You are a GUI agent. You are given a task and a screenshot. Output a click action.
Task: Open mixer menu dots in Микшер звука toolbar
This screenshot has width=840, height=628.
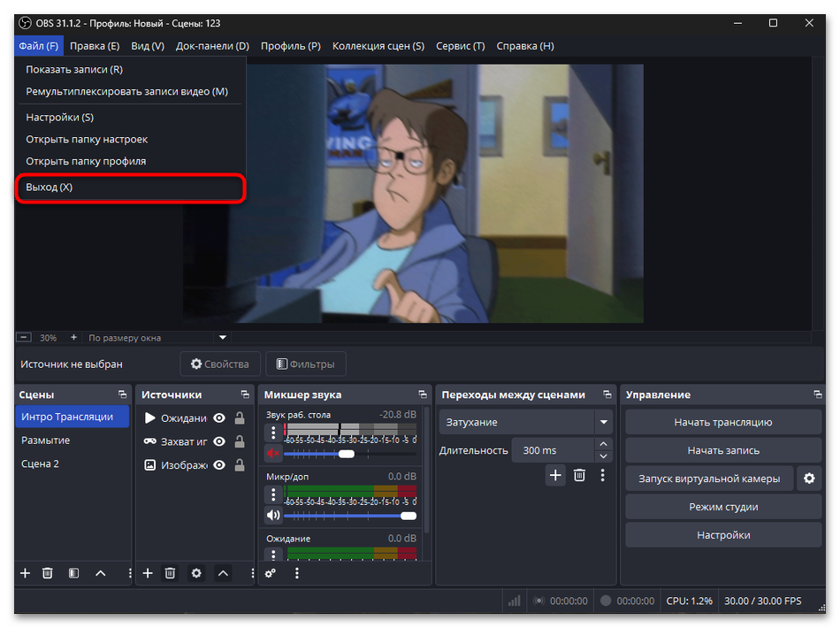297,573
